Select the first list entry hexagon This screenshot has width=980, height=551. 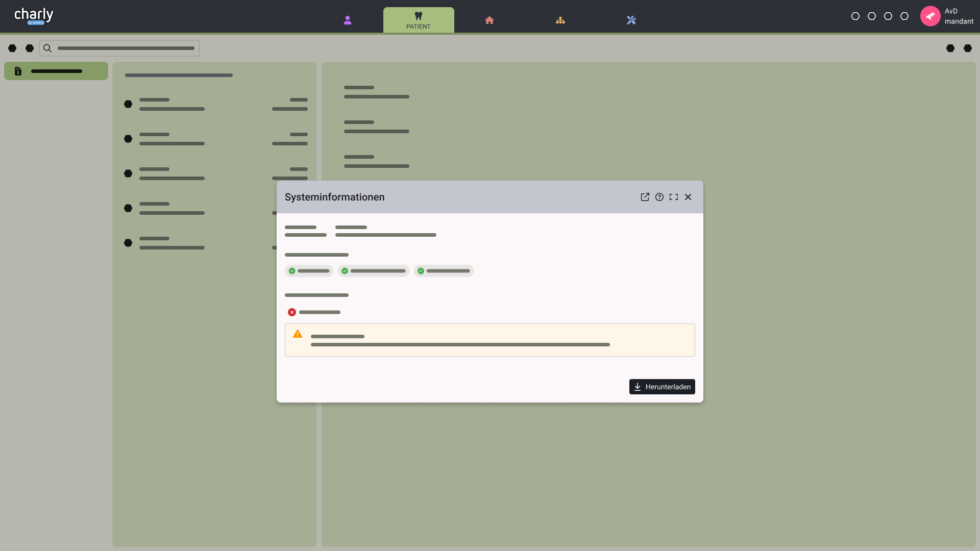pyautogui.click(x=128, y=104)
